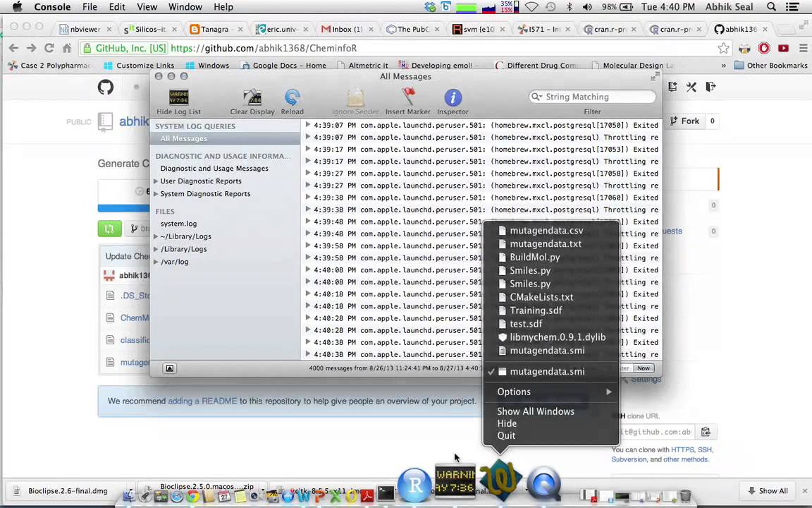Click the String Matching filter field
Image resolution: width=812 pixels, height=508 pixels.
(x=592, y=97)
